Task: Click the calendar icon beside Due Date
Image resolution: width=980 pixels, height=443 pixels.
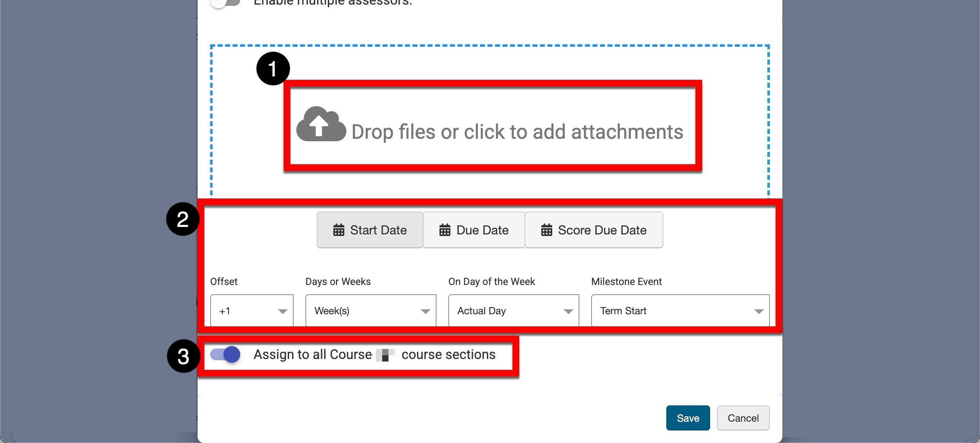Action: (x=445, y=230)
